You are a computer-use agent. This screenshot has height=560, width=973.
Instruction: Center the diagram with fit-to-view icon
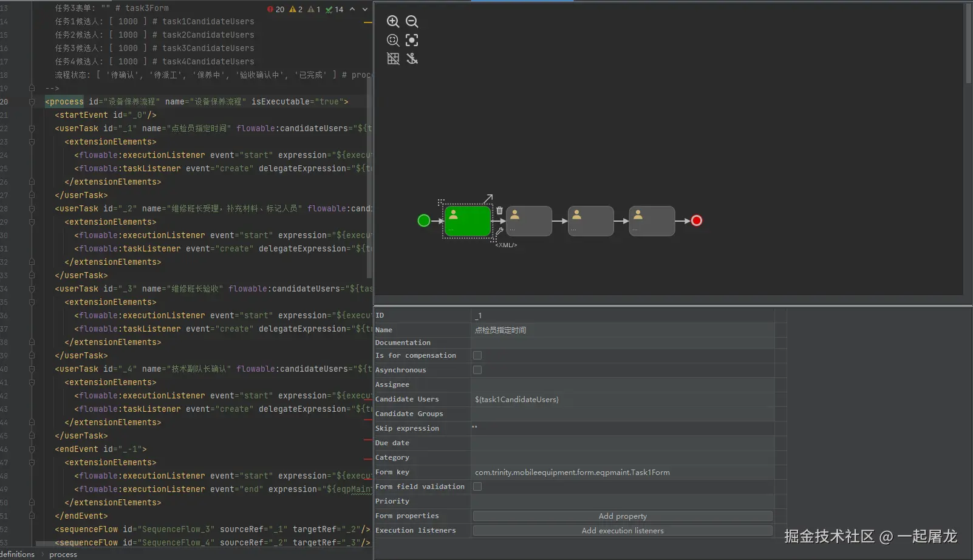412,40
